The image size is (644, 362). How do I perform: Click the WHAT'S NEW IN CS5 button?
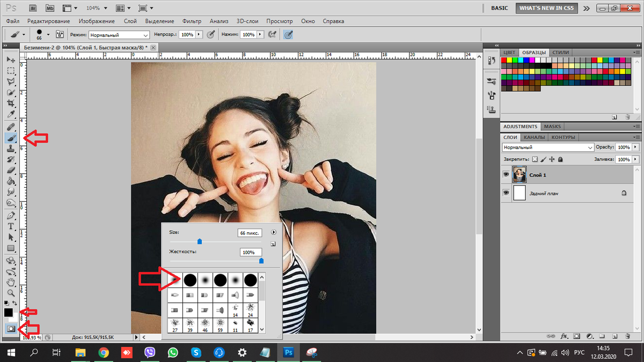546,9
